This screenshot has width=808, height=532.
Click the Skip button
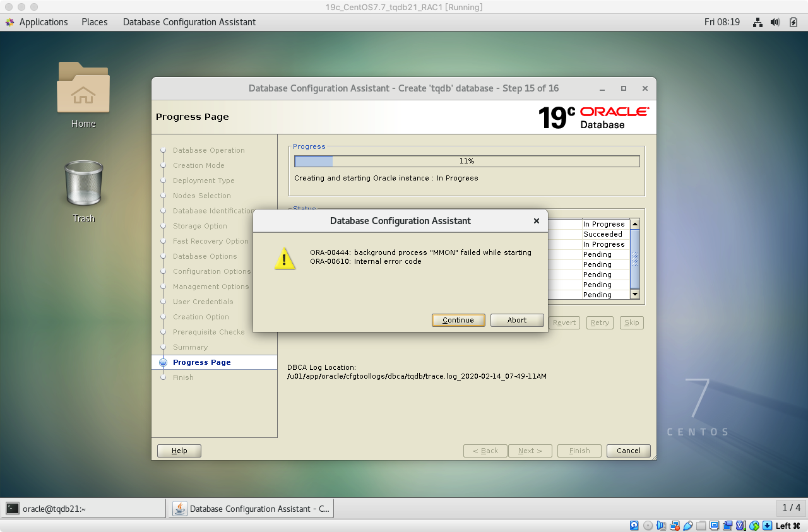click(632, 322)
